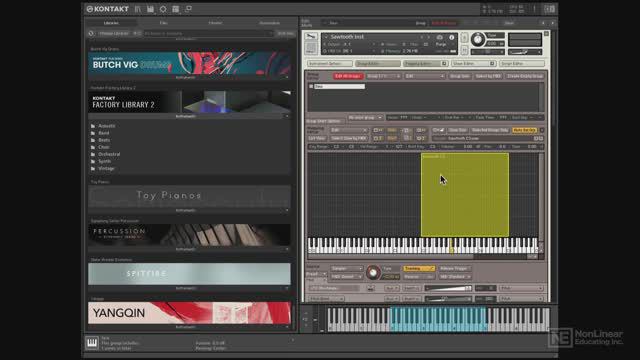Switch to the Libraries tab
This screenshot has height=360, width=640.
click(x=111, y=23)
